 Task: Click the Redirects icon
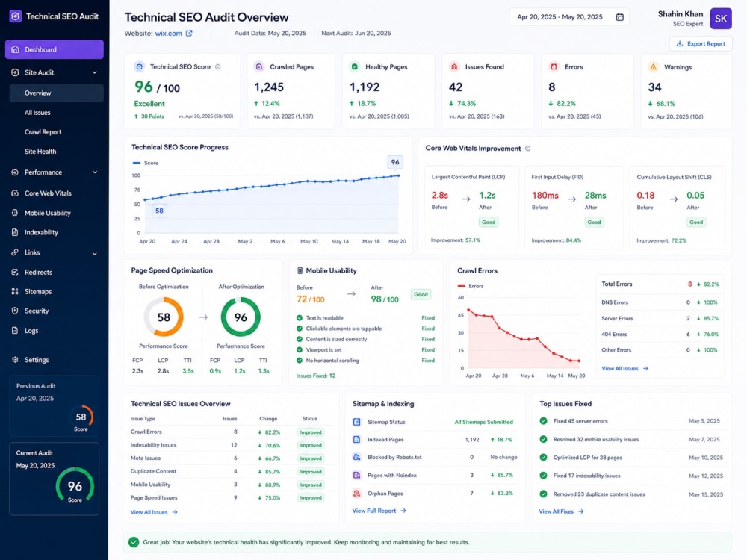pos(15,273)
